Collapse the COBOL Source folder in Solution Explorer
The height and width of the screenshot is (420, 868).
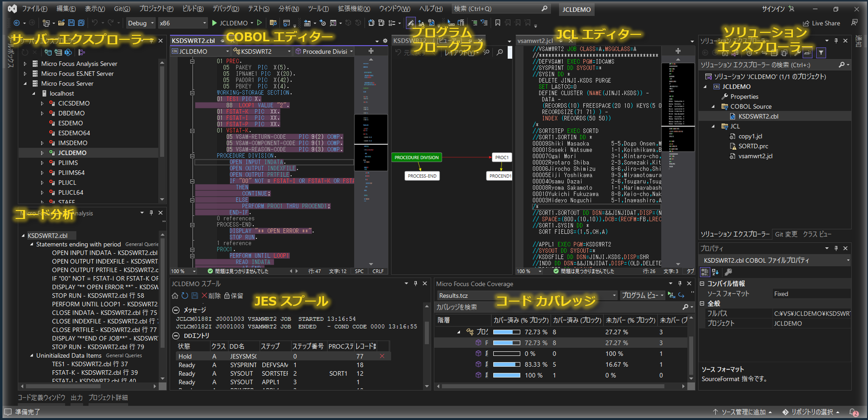pyautogui.click(x=713, y=106)
